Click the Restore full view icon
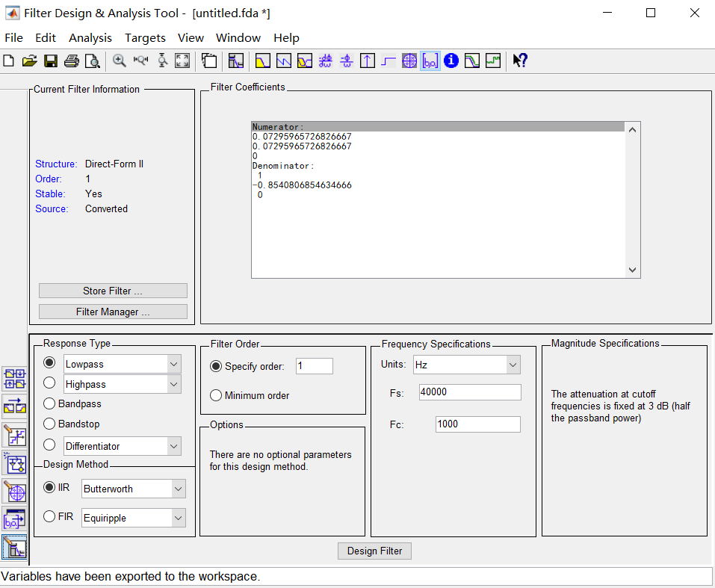 (x=182, y=61)
